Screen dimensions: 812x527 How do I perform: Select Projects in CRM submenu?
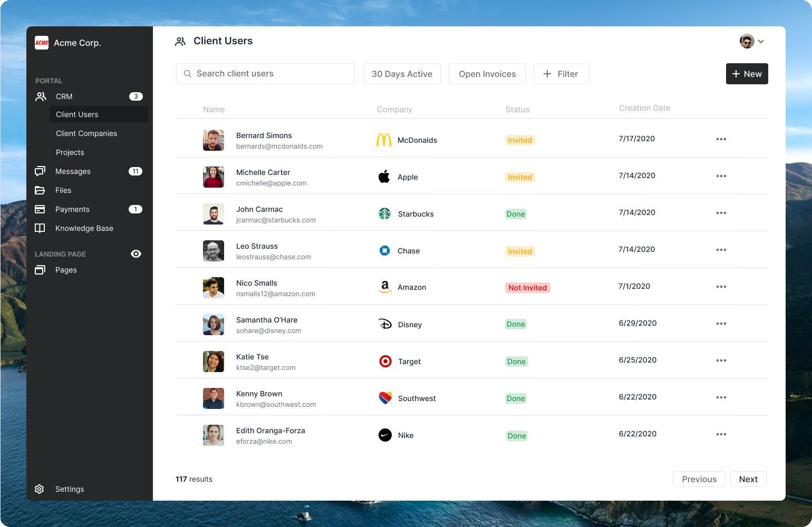point(70,152)
